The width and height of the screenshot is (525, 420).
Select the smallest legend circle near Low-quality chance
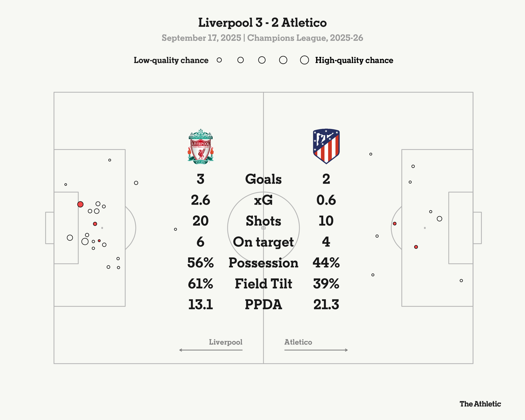tap(219, 60)
